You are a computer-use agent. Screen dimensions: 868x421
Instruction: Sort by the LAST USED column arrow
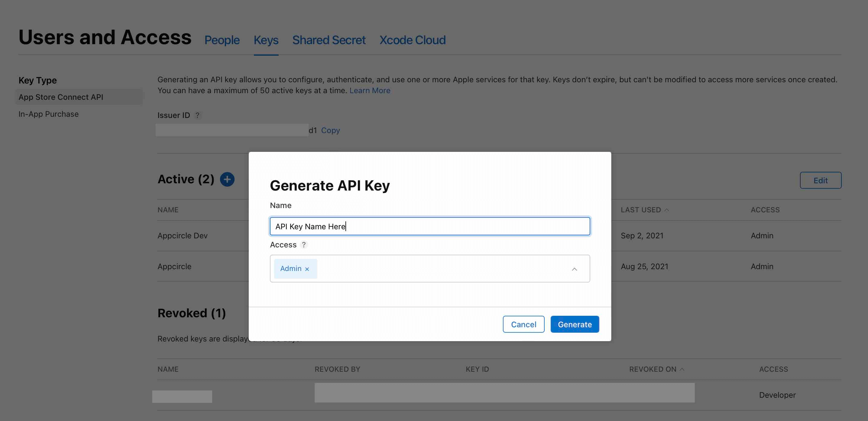(666, 210)
